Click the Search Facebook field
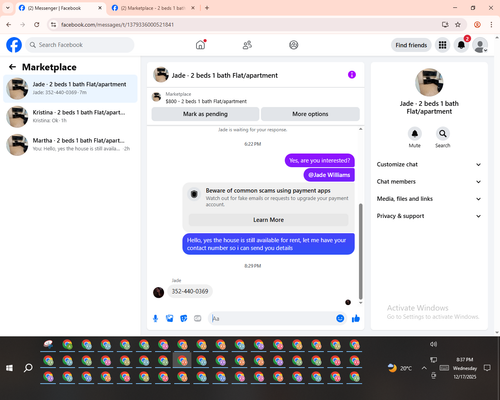 click(80, 45)
